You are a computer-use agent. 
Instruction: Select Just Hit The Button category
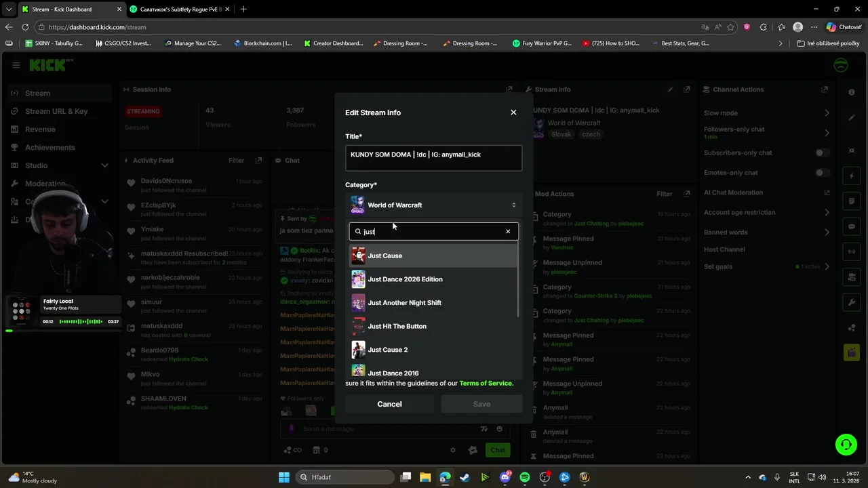(x=433, y=326)
